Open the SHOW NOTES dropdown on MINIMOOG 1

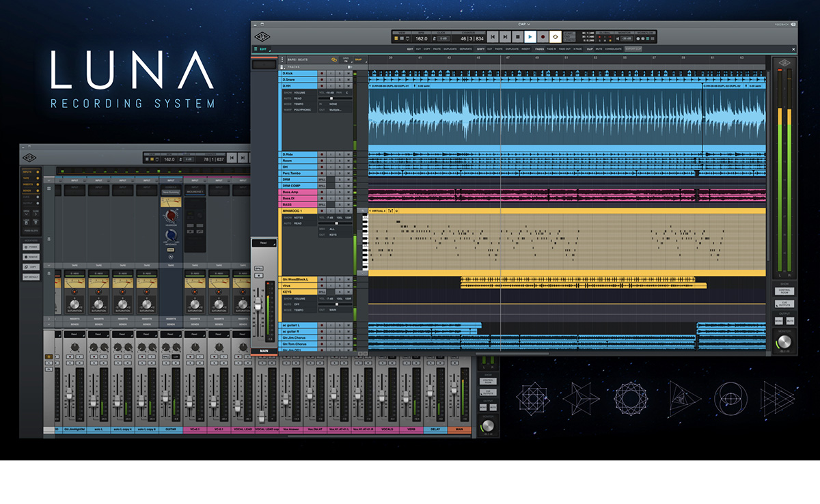click(x=301, y=218)
